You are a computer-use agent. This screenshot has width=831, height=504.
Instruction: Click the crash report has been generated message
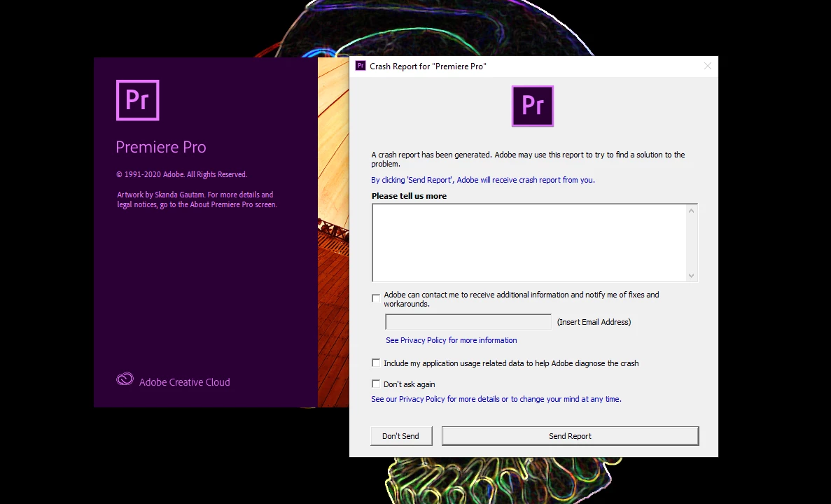pyautogui.click(x=528, y=159)
